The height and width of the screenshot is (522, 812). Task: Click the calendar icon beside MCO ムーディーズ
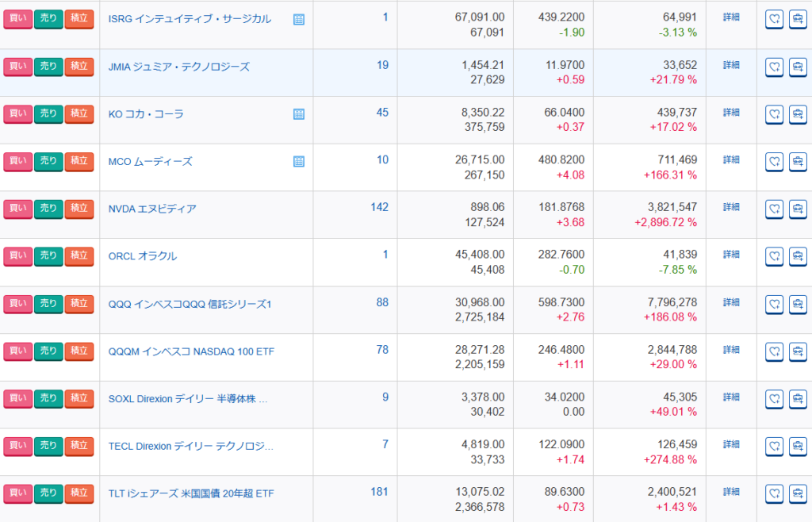coord(299,162)
